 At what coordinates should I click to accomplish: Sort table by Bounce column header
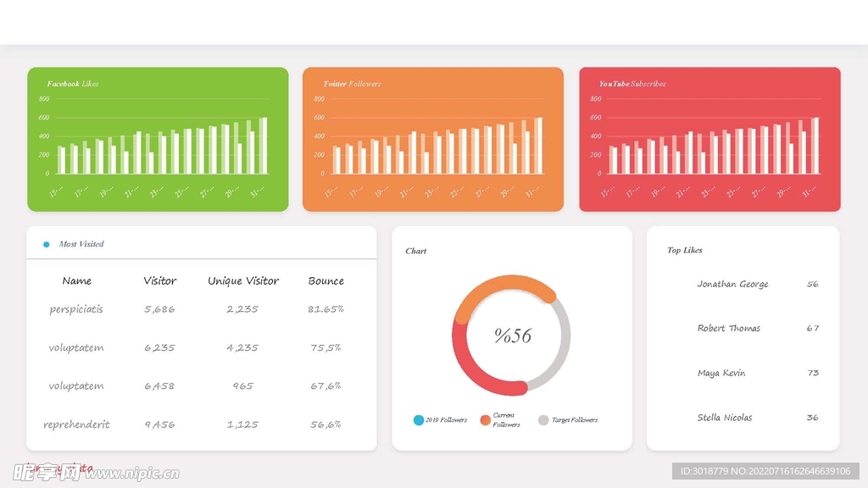tap(326, 281)
